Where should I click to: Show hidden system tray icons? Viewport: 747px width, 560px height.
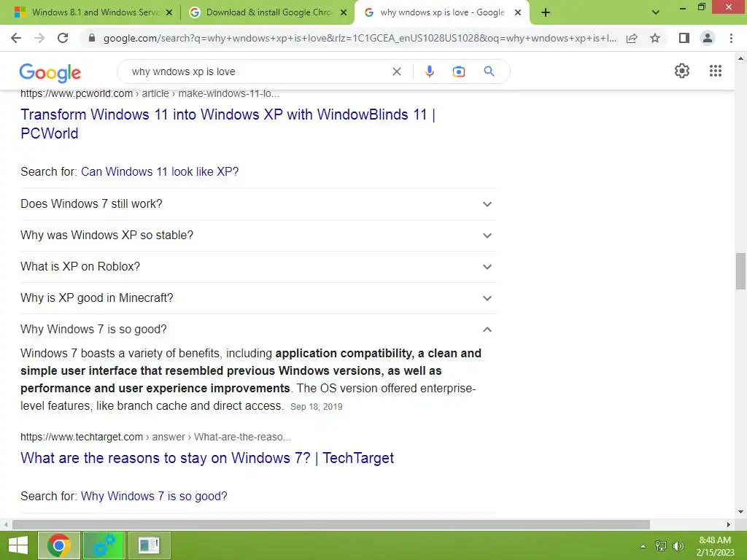643,546
